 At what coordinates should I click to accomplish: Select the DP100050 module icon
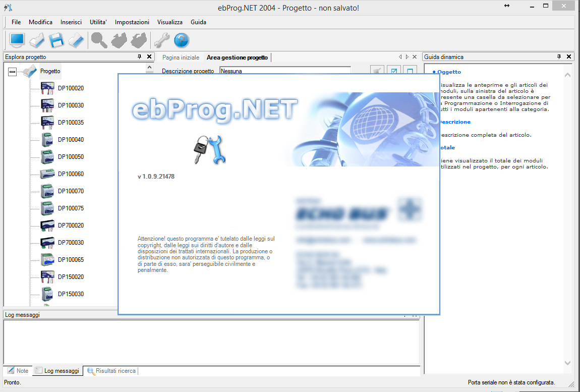pos(47,156)
